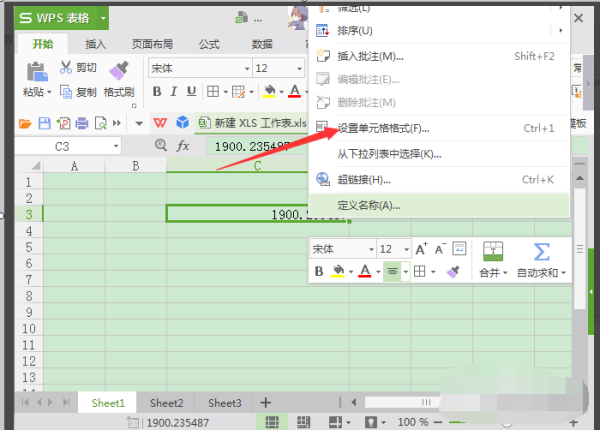Click the ribbon font color A
Screen dimensions: 600x430
pos(294,91)
